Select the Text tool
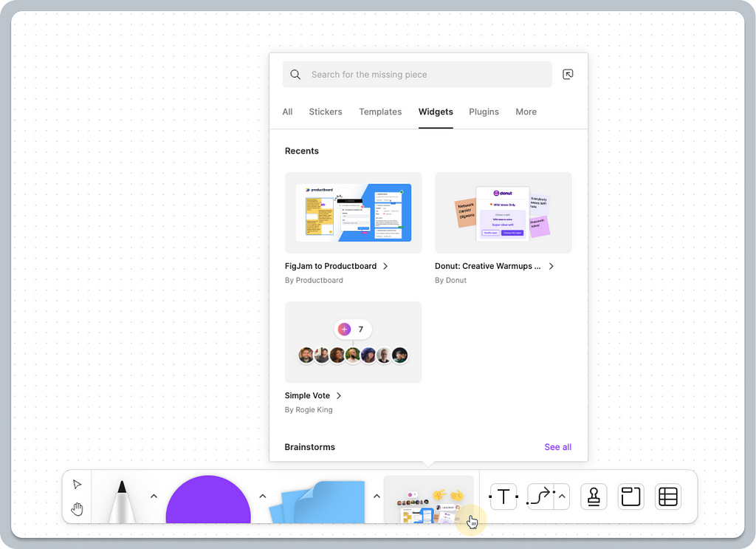This screenshot has height=549, width=756. pos(504,497)
